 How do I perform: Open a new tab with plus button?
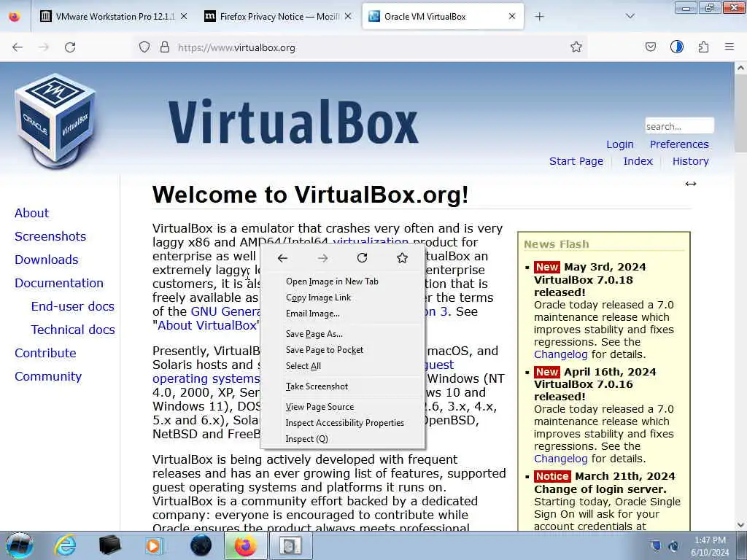539,17
